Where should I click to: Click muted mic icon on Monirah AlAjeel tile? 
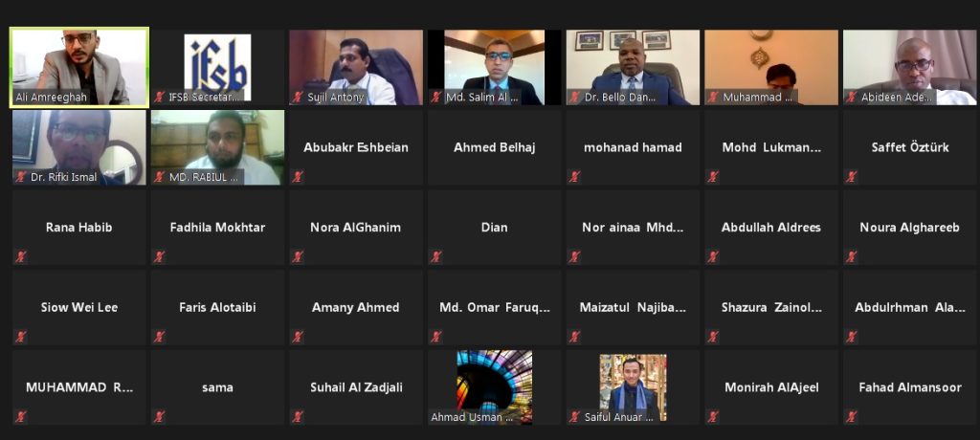point(713,417)
